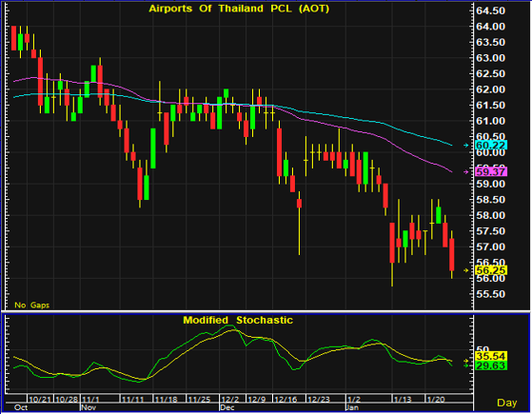The height and width of the screenshot is (414, 532).
Task: Click the 62.50 price axis label
Action: 490,73
